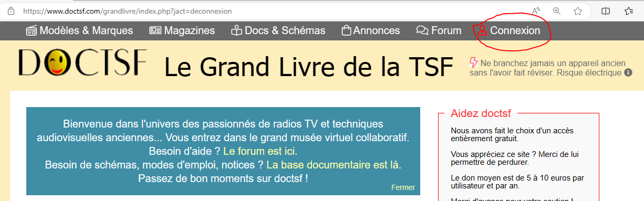Click the zoom magnifier icon
Image resolution: width=644 pixels, height=201 pixels.
click(557, 11)
